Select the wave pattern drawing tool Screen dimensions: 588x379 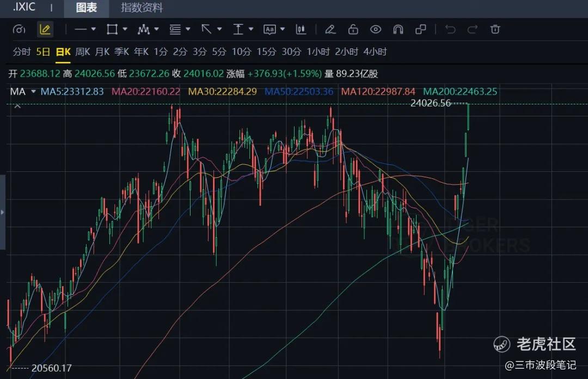click(144, 29)
